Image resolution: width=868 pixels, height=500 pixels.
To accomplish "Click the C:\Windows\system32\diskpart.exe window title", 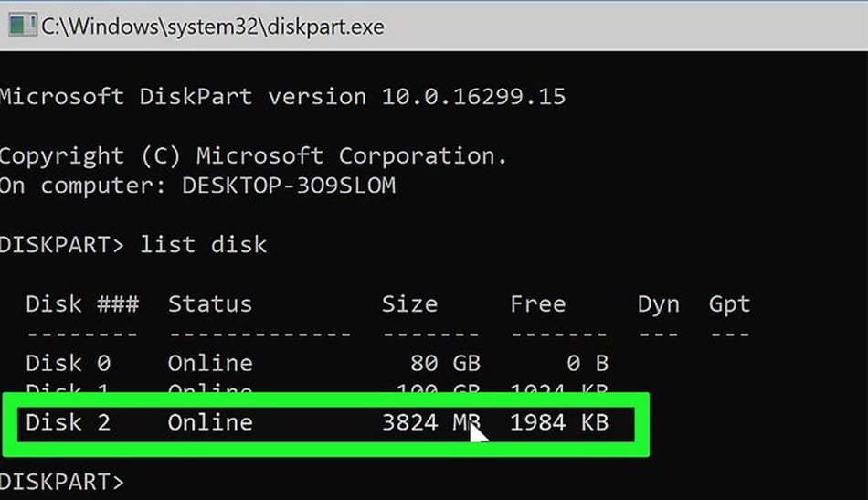I will (213, 27).
